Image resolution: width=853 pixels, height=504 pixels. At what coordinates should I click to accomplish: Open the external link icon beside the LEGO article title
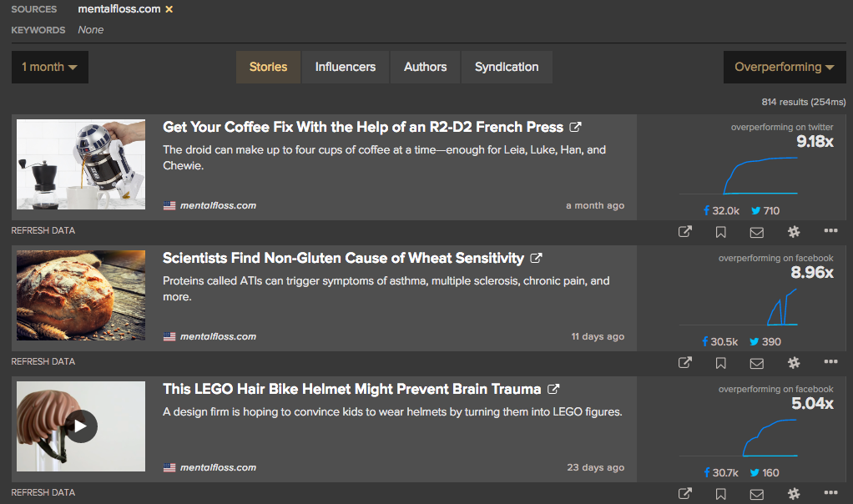(553, 389)
